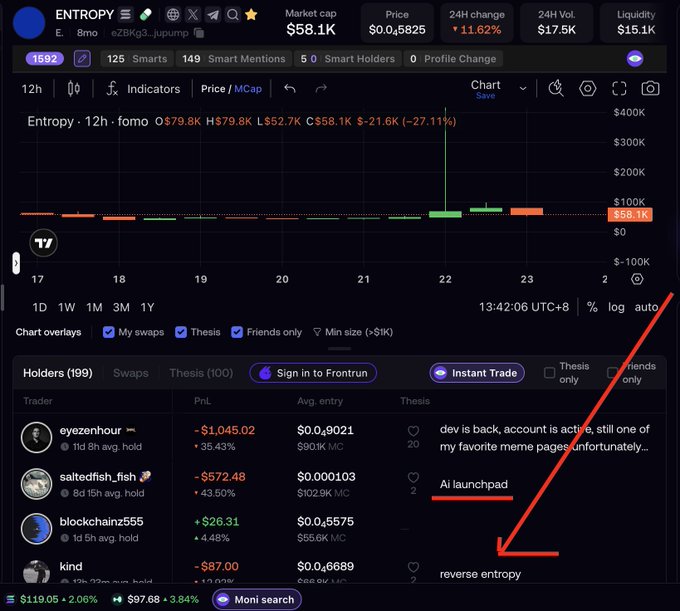Enter fullscreen chart mode
This screenshot has width=680, height=611.
[x=619, y=88]
